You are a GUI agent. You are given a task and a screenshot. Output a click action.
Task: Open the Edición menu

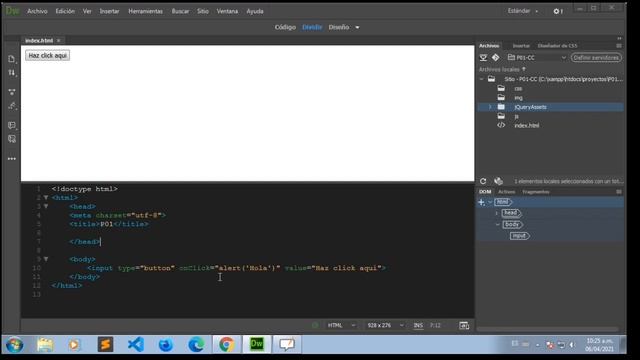65,11
